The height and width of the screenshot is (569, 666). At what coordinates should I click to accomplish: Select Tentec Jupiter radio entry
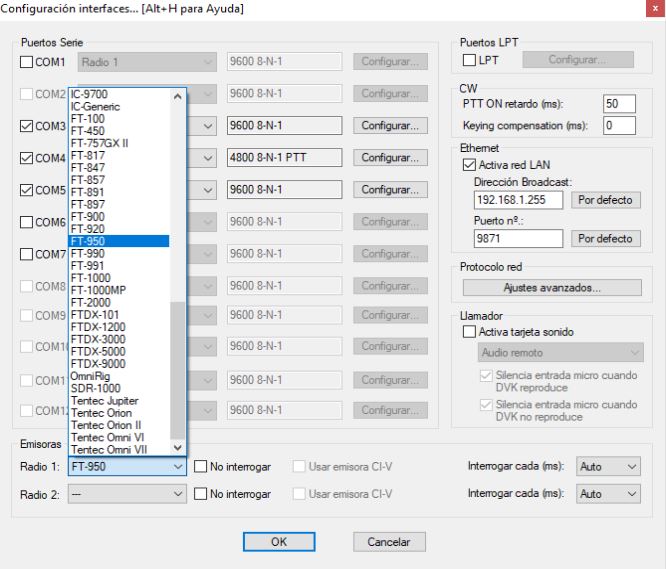pyautogui.click(x=119, y=401)
